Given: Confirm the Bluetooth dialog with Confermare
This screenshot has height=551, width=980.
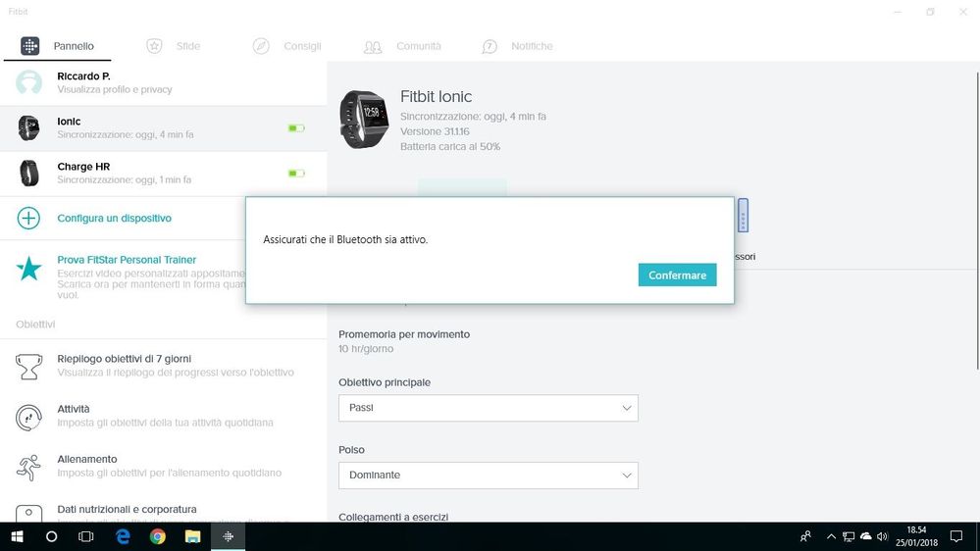Looking at the screenshot, I should pos(677,275).
